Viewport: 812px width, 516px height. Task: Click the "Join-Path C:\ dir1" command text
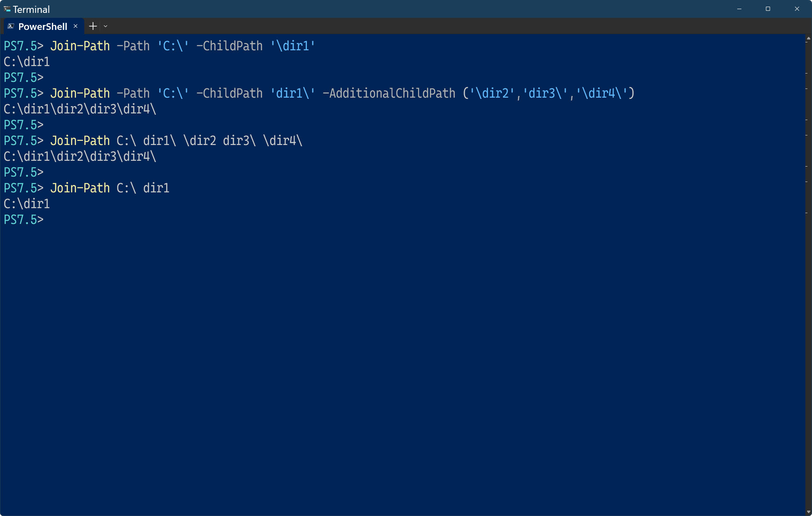click(110, 188)
